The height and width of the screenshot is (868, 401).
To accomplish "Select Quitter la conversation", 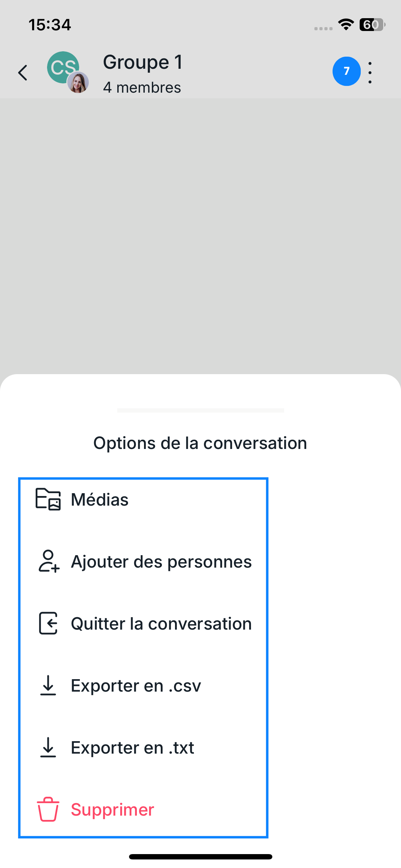I will (x=161, y=624).
